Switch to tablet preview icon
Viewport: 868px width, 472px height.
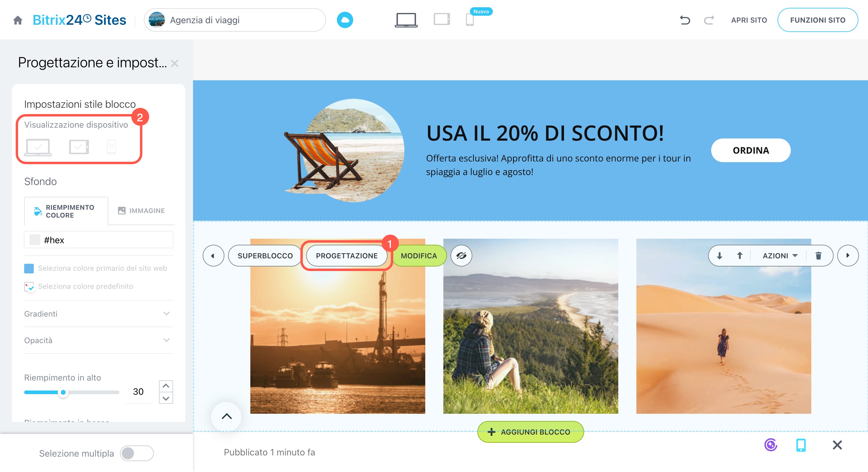click(442, 20)
